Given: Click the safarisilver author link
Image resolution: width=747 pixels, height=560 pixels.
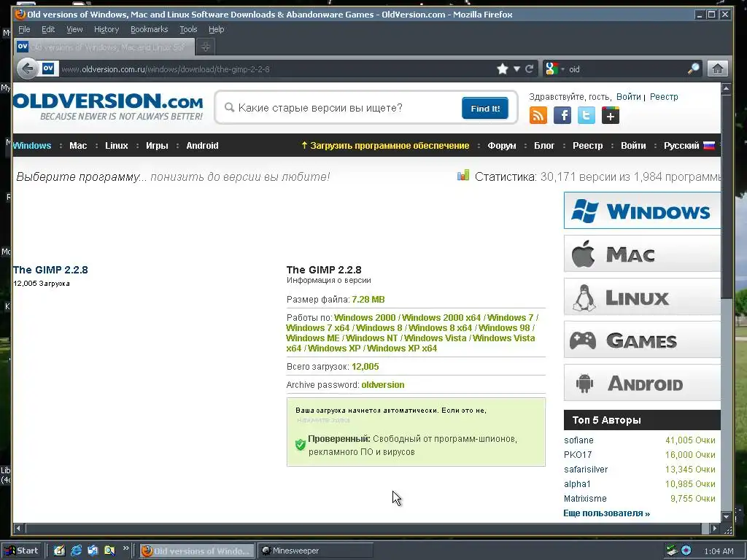Looking at the screenshot, I should click(586, 470).
